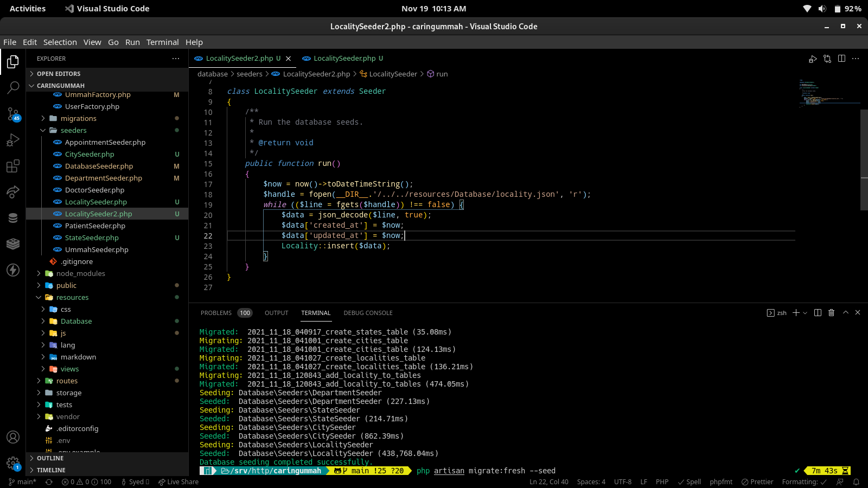This screenshot has width=868, height=488.
Task: Expand the Open Editors section
Action: coord(107,74)
